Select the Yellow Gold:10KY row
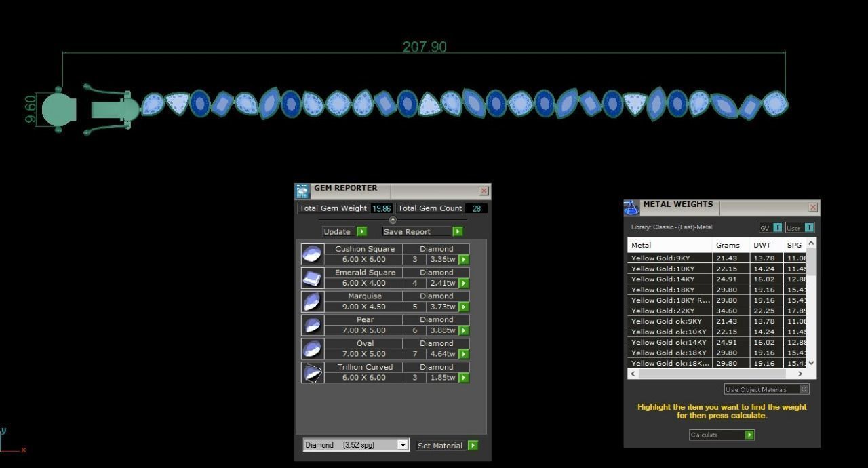The image size is (868, 468). click(x=717, y=269)
